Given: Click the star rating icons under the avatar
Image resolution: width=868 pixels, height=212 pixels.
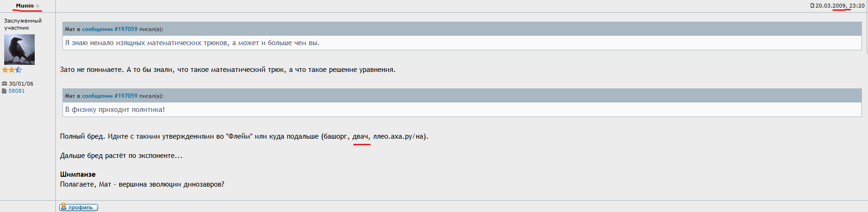Looking at the screenshot, I should coord(12,70).
